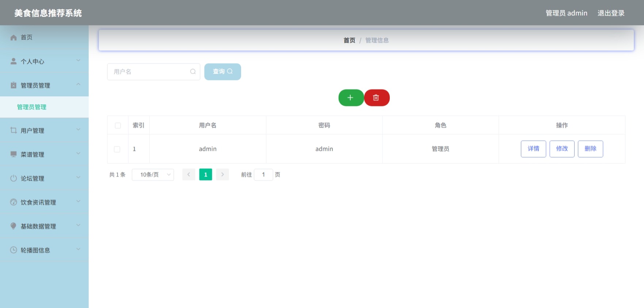644x308 pixels.
Task: Go to previous page arrow
Action: point(188,174)
